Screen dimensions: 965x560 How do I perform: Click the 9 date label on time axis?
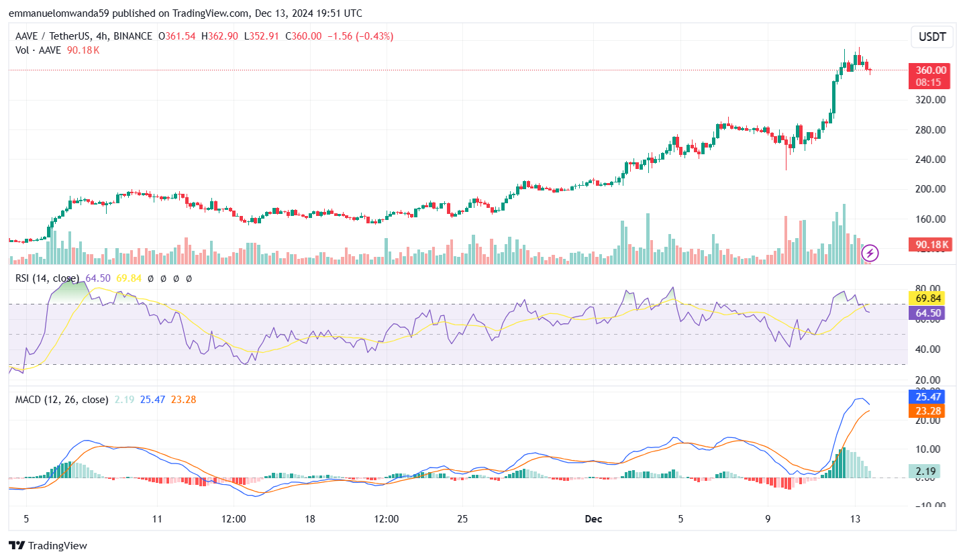(x=768, y=518)
